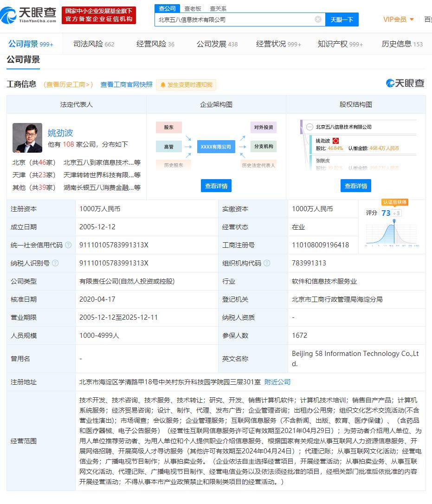Click the 天津转转世界科技有限 company link

(102, 175)
